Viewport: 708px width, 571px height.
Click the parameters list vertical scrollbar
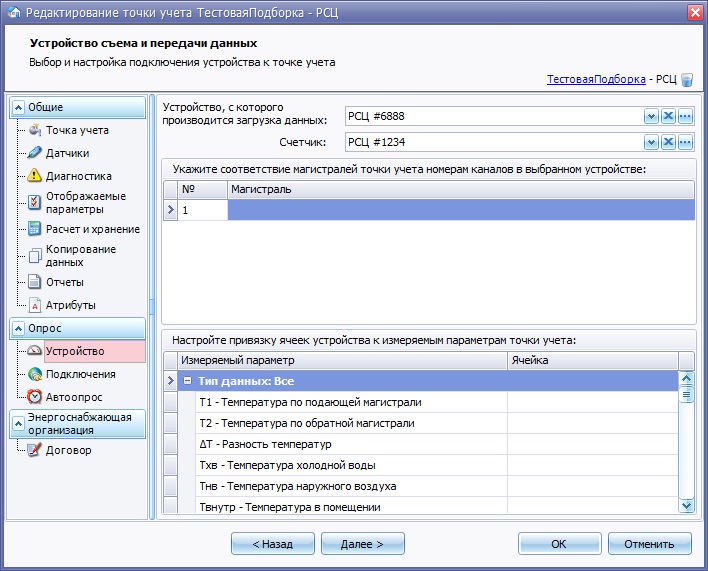pos(686,440)
